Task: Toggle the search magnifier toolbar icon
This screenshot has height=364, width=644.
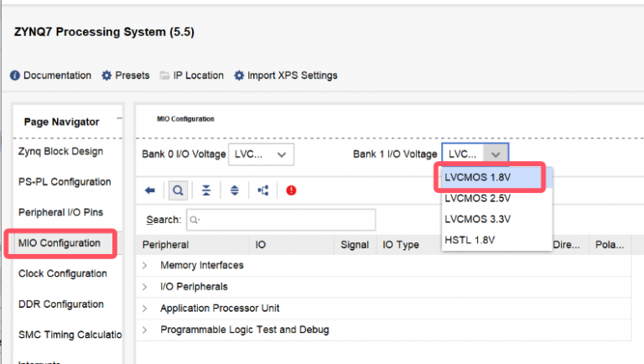Action: point(178,190)
